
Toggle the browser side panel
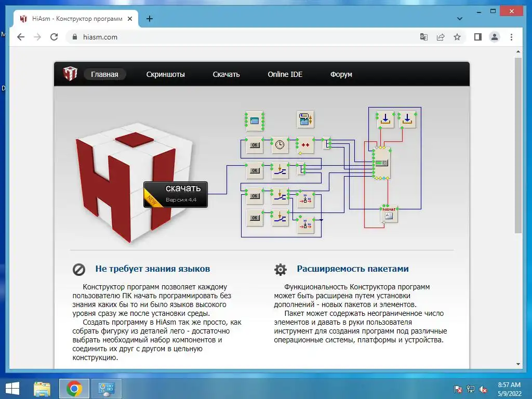tap(478, 37)
